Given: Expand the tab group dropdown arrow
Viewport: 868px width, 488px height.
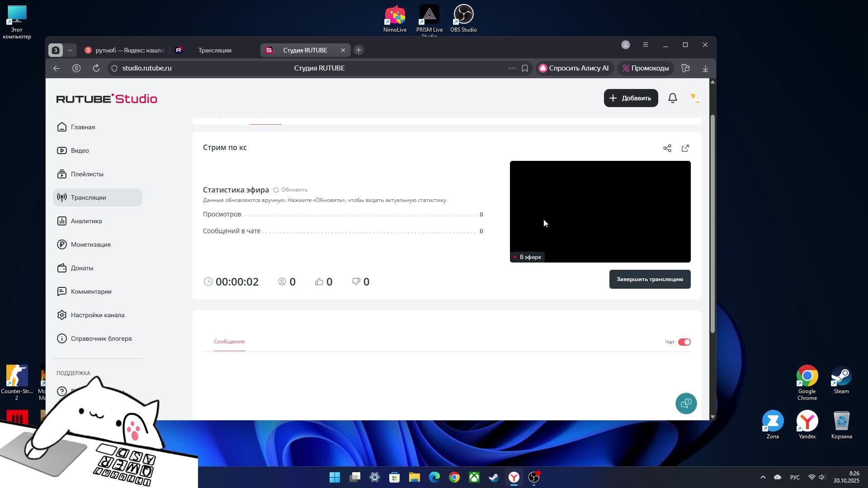Looking at the screenshot, I should [70, 50].
